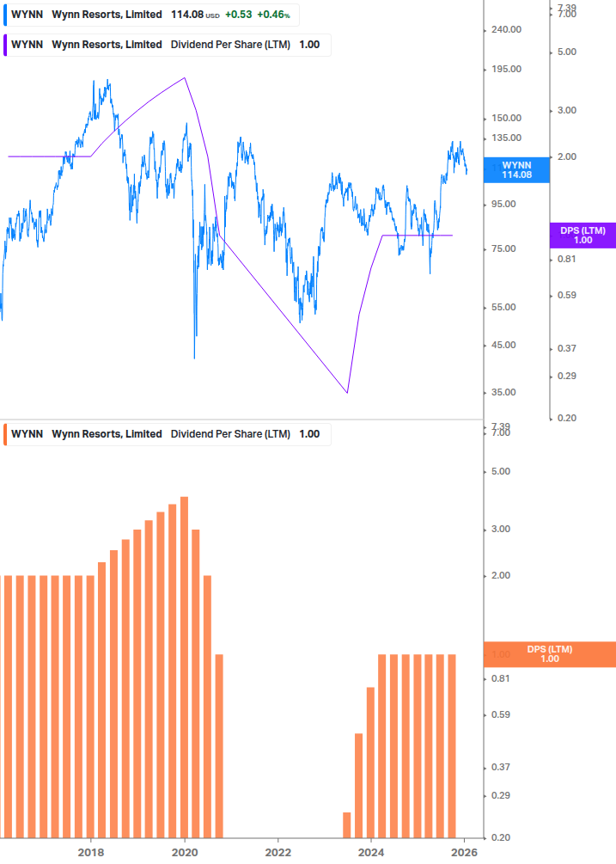616x864 pixels.
Task: Click the 150.00 price axis label
Action: pyautogui.click(x=506, y=119)
